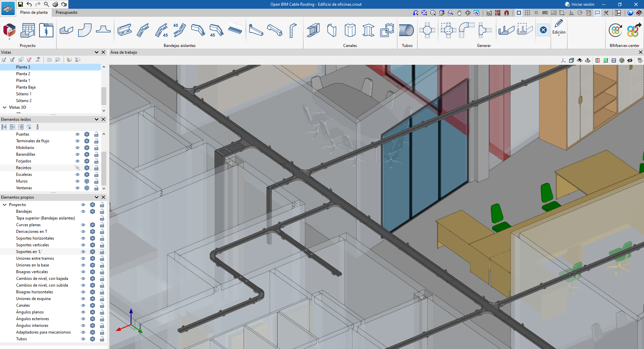Open the Vistas panel dropdown chevron

[97, 52]
